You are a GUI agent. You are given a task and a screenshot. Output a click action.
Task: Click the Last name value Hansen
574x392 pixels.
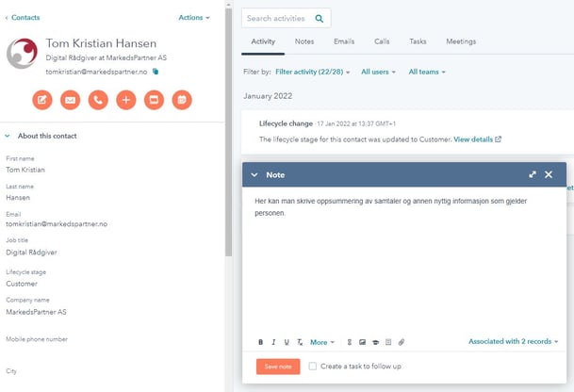[x=18, y=198]
